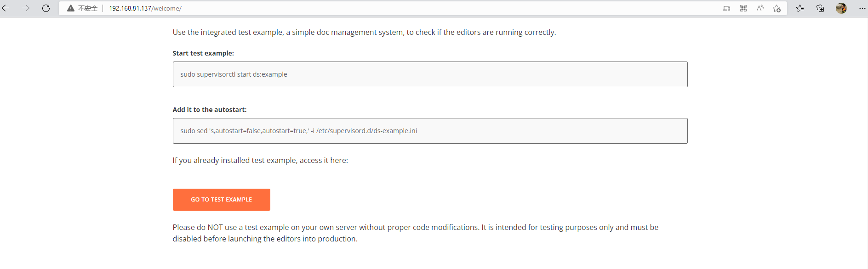Open the user profile avatar

click(841, 8)
